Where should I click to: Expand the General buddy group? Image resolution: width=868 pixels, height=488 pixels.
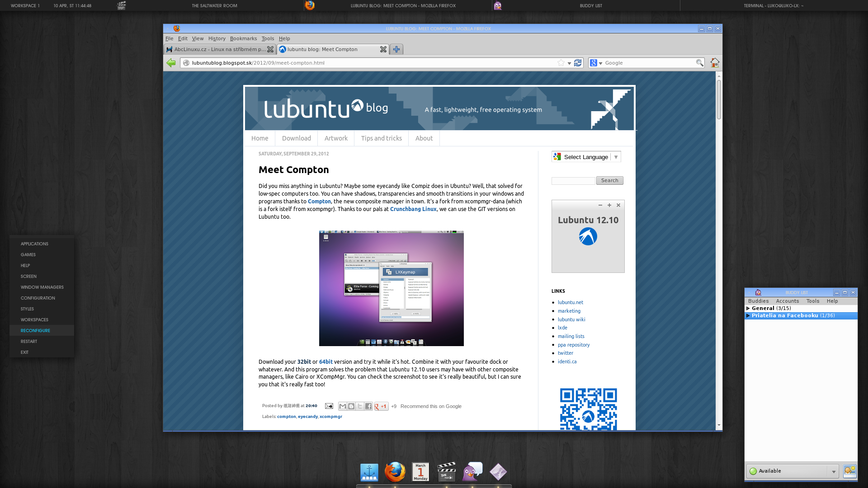(x=748, y=308)
